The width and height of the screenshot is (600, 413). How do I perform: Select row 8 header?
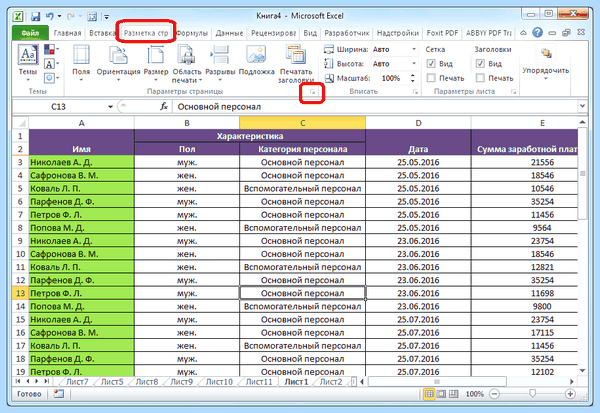20,228
